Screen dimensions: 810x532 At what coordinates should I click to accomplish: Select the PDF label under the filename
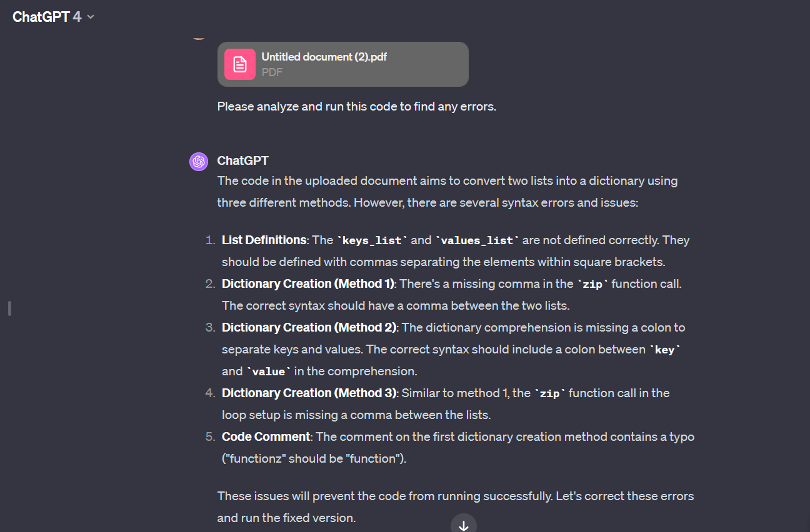(x=271, y=72)
